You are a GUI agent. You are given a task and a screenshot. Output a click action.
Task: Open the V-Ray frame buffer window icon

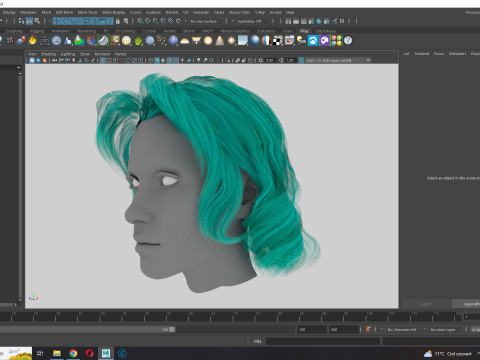289,41
